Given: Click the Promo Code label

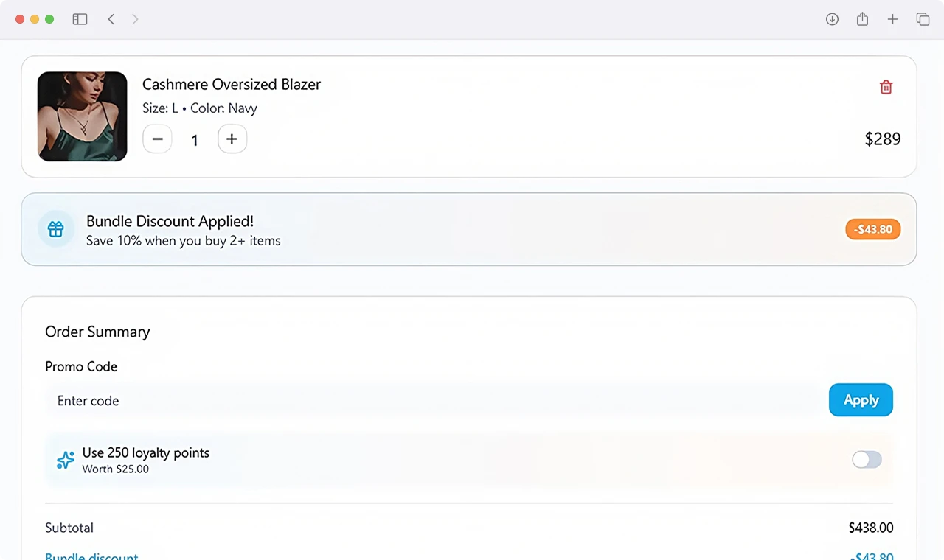Looking at the screenshot, I should click(x=81, y=366).
